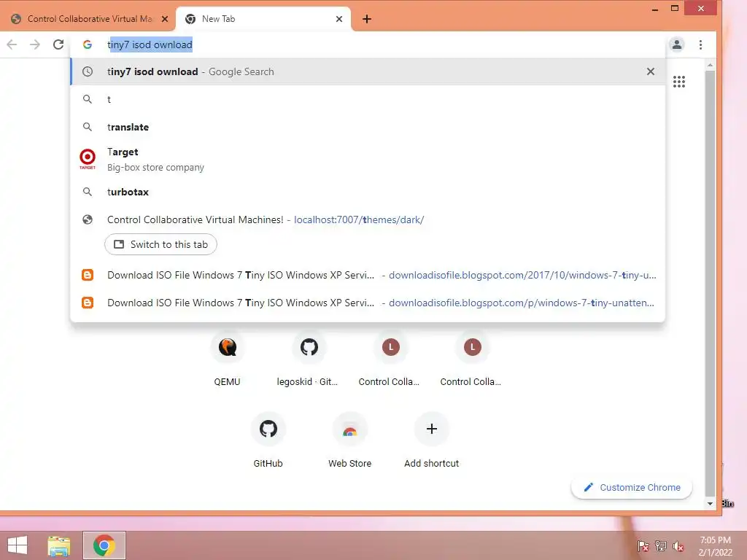Open a new tab with the plus button
The image size is (747, 560).
[366, 19]
